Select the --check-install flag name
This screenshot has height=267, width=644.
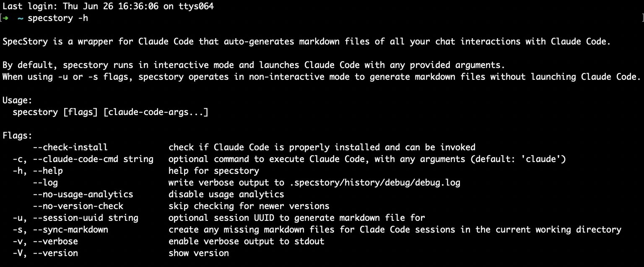pos(70,147)
